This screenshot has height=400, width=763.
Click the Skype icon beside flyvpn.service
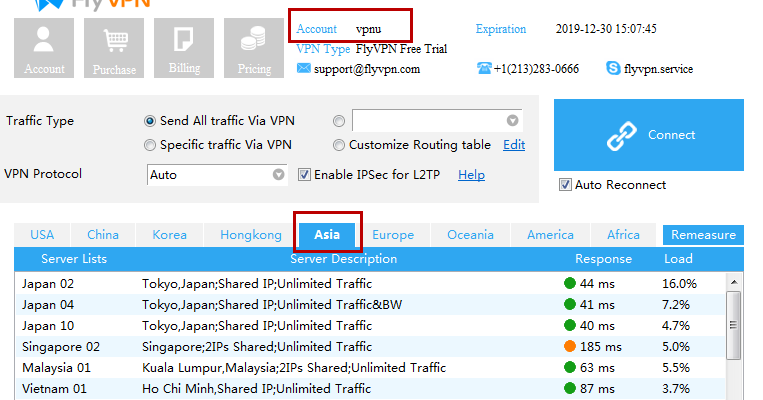[x=613, y=68]
